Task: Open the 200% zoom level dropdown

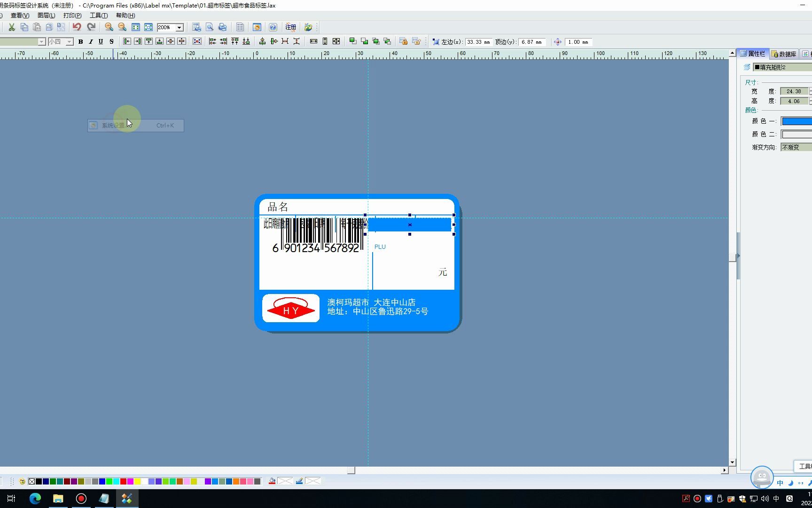Action: click(x=179, y=28)
